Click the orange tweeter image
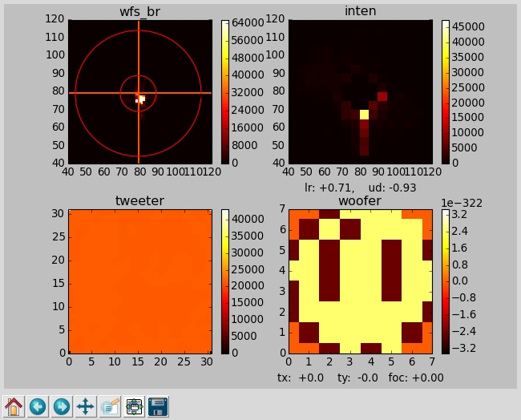This screenshot has height=420, width=521. 140,282
